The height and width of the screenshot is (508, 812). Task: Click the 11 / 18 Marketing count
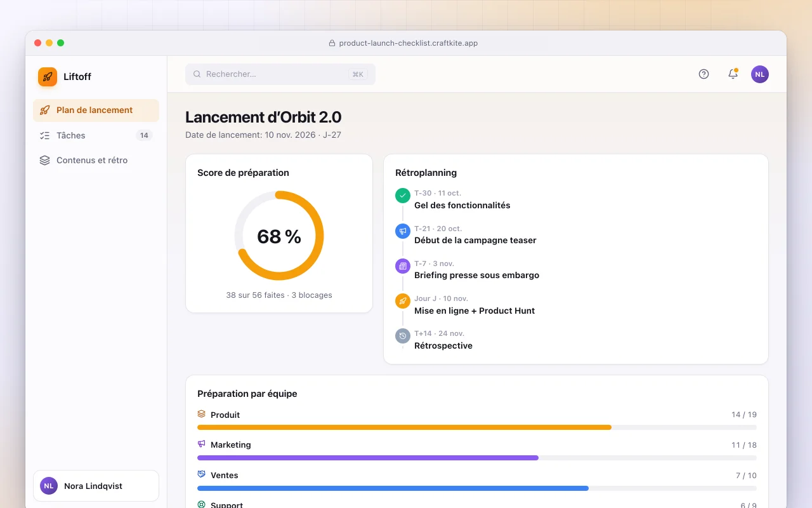click(744, 445)
